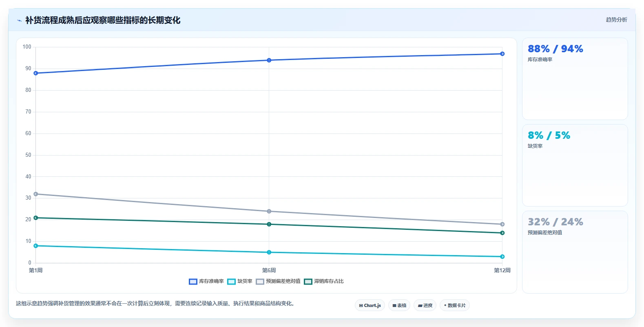The height and width of the screenshot is (327, 644).
Task: Select the 8% / 5% 缺货率 card
Action: 575,165
